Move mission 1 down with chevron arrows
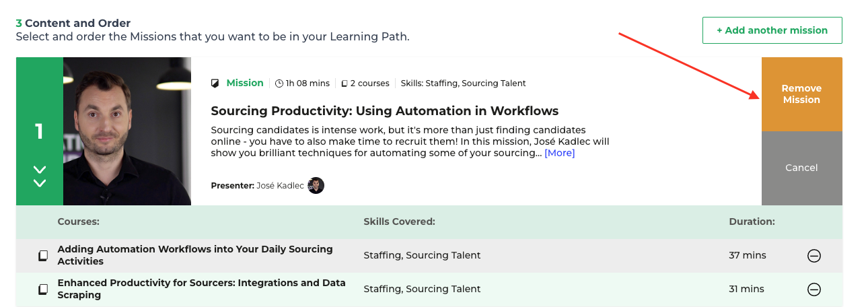The height and width of the screenshot is (307, 868). coord(40,176)
